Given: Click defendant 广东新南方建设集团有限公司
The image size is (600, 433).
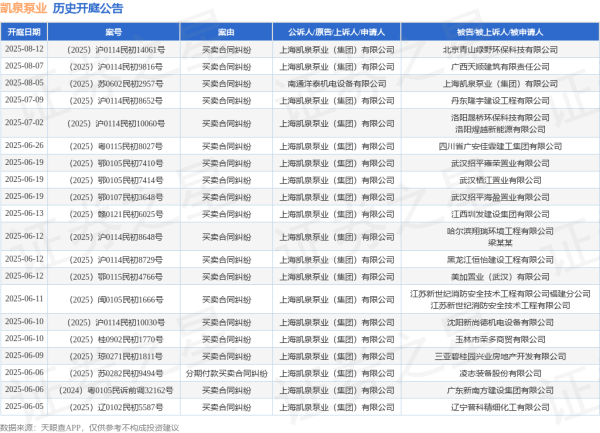Looking at the screenshot, I should [x=500, y=391].
